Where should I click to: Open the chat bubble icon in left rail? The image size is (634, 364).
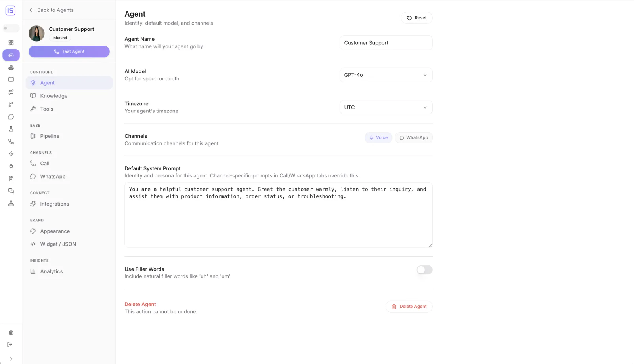(11, 117)
